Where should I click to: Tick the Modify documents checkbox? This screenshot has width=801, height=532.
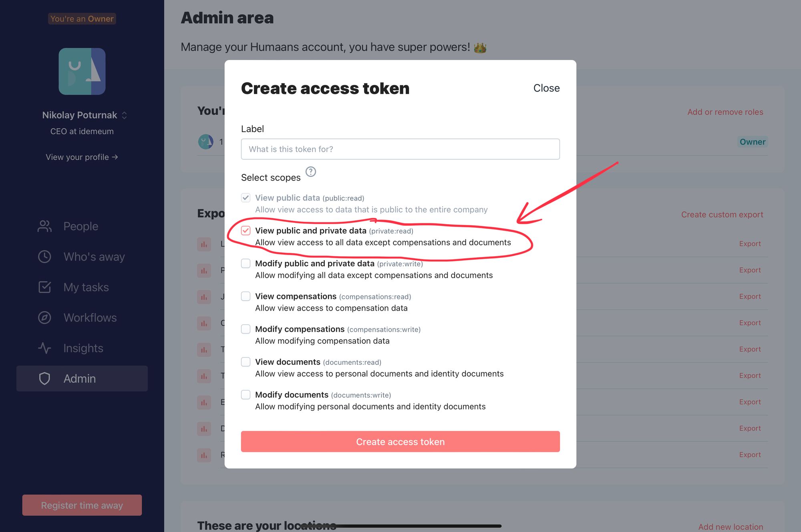point(246,395)
